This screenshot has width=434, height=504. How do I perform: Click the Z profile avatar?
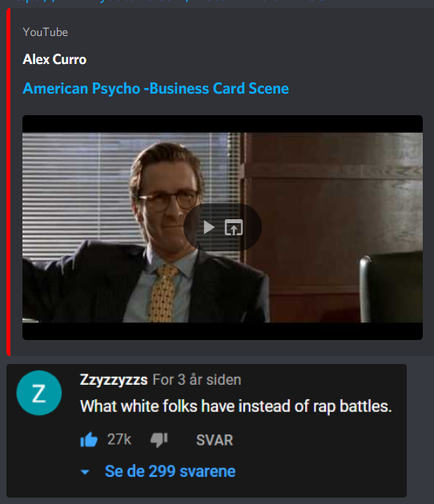click(39, 393)
